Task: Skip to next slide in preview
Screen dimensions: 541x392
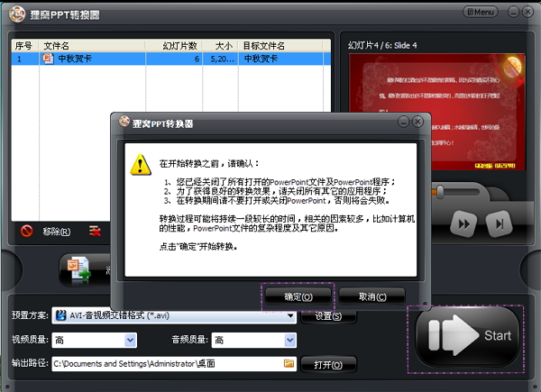Action: (499, 224)
